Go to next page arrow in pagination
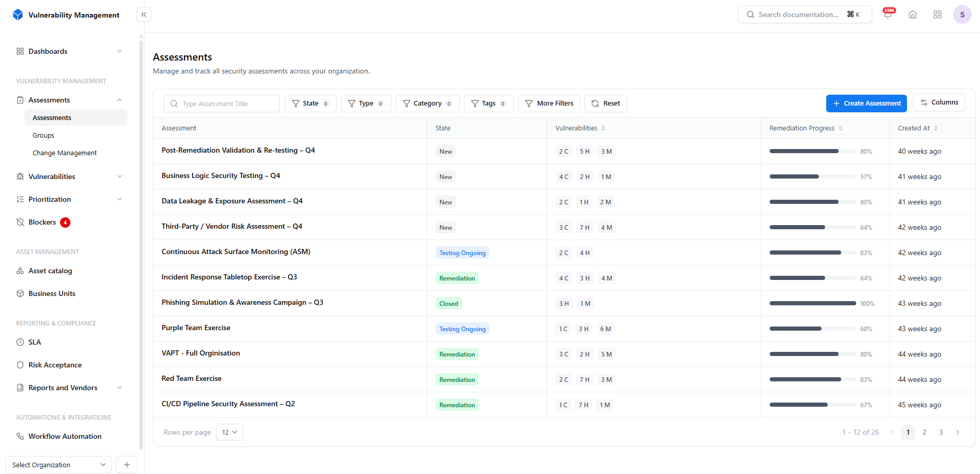Screen dimensions: 980x474 [x=958, y=432]
